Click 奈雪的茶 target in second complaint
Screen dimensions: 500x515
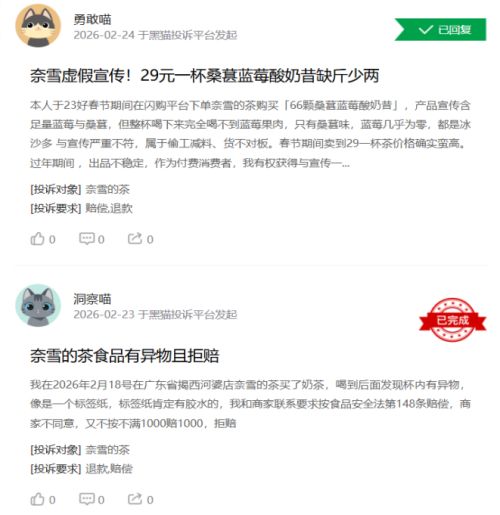(x=107, y=450)
